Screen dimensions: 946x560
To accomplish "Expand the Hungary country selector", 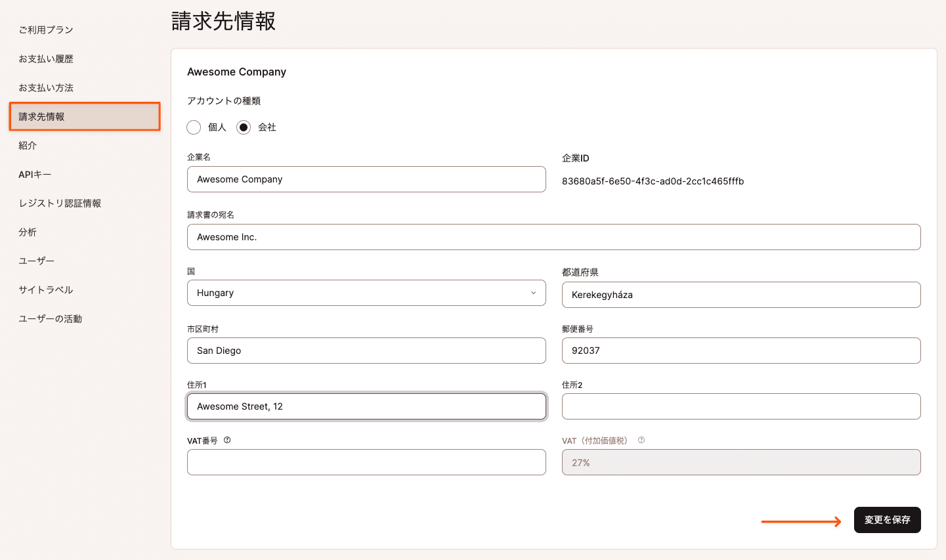I will click(x=366, y=293).
